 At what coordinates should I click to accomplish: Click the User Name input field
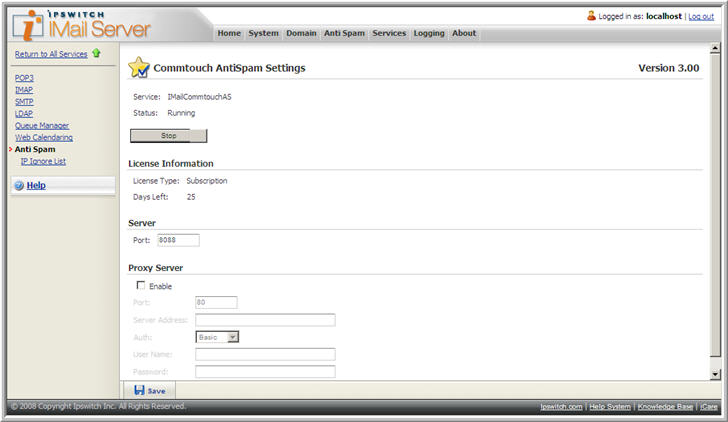[x=265, y=354]
